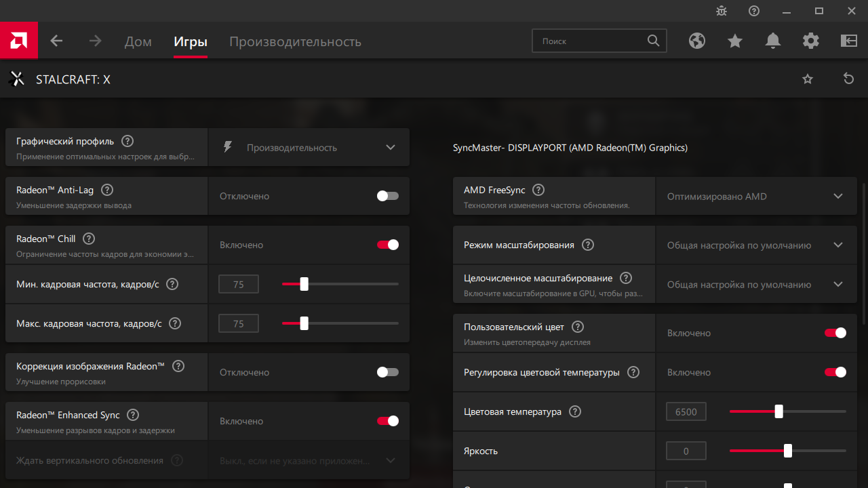Click STALCRAFT: X title text

[73, 79]
